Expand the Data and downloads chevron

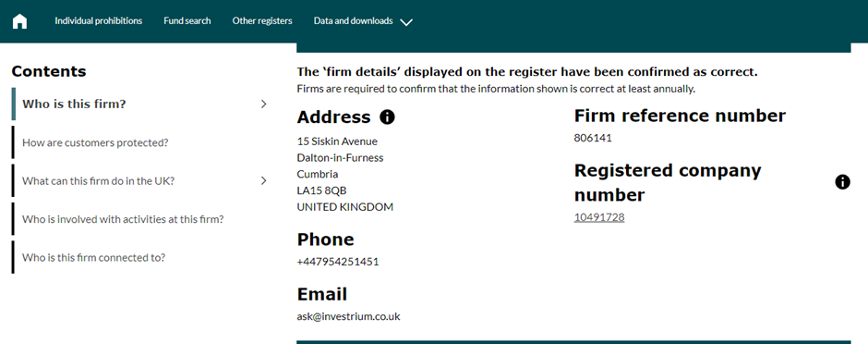406,22
